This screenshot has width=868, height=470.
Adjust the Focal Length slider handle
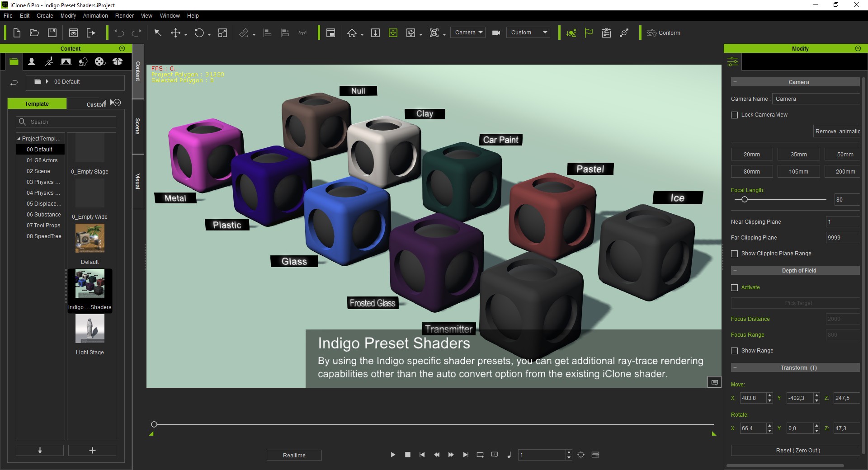tap(744, 199)
